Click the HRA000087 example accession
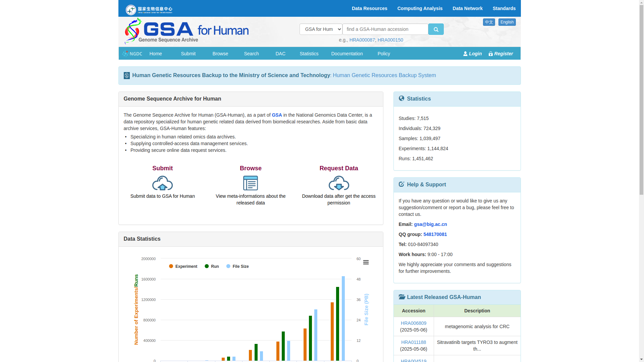The image size is (644, 362). tap(362, 40)
